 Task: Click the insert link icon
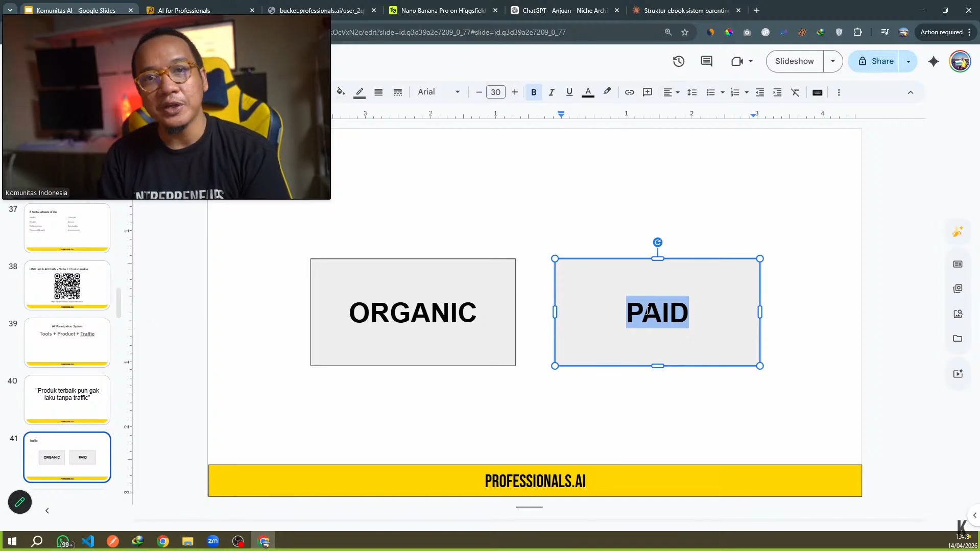[x=629, y=92]
